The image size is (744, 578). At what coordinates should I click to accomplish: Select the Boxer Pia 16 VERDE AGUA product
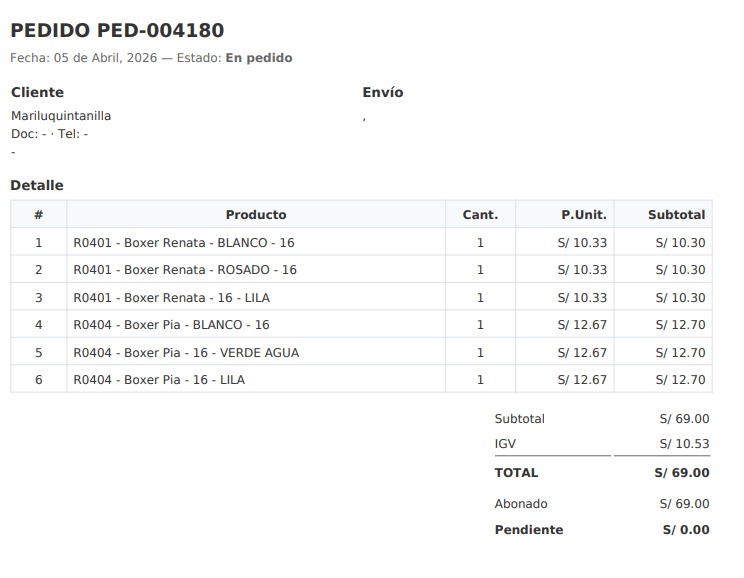pyautogui.click(x=186, y=353)
